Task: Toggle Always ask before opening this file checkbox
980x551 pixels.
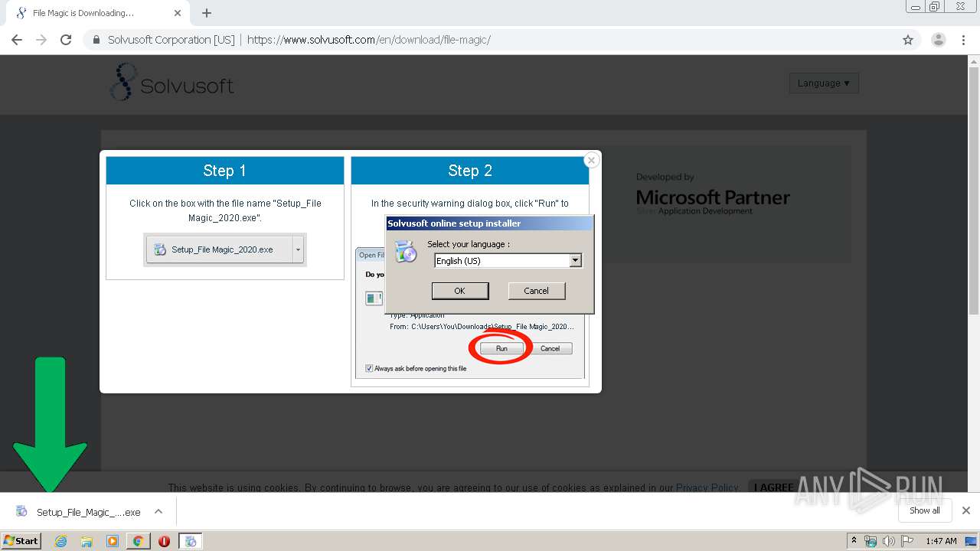Action: pos(369,368)
